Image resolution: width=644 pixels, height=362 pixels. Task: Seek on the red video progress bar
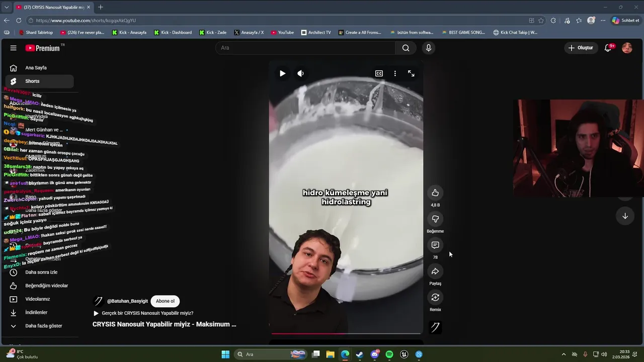[x=346, y=333]
